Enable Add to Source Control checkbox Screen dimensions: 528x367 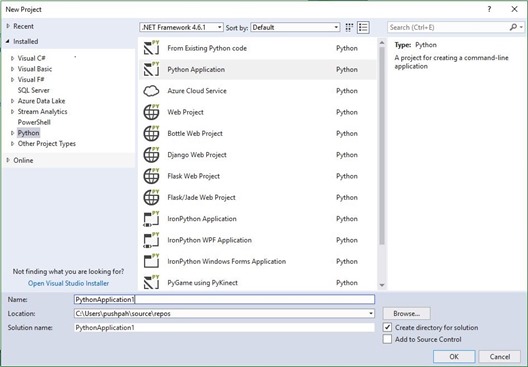click(x=387, y=339)
